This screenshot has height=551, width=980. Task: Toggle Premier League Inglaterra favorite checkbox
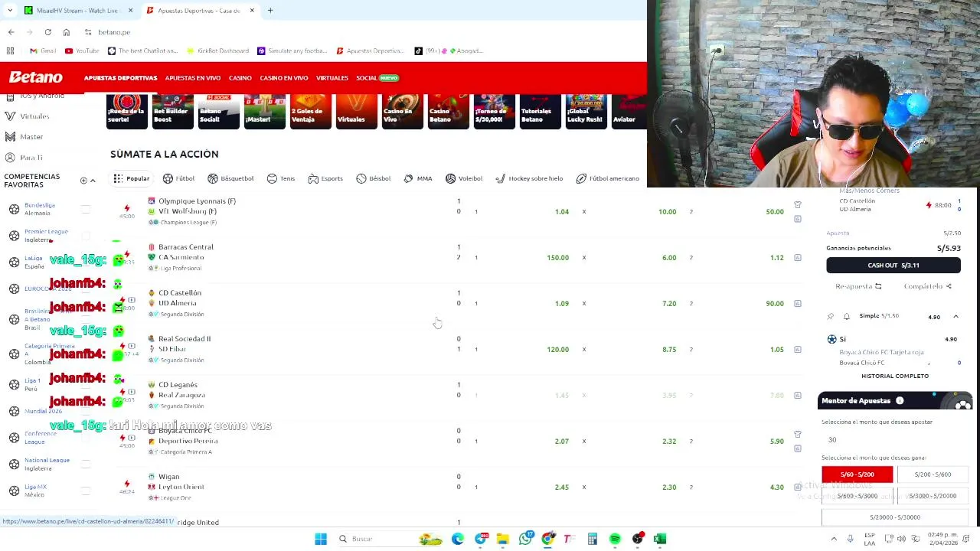(x=86, y=236)
